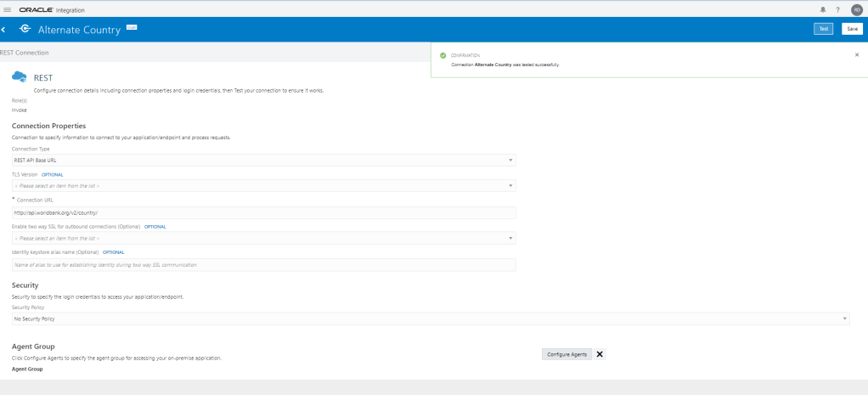Open the Security Policy dropdown
The height and width of the screenshot is (395, 868).
tap(431, 319)
